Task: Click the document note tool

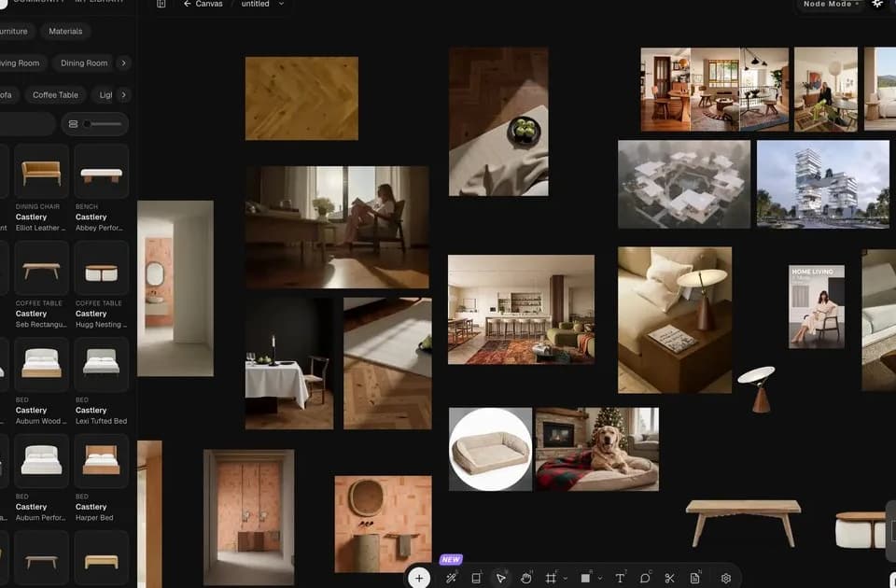Action: (x=694, y=578)
